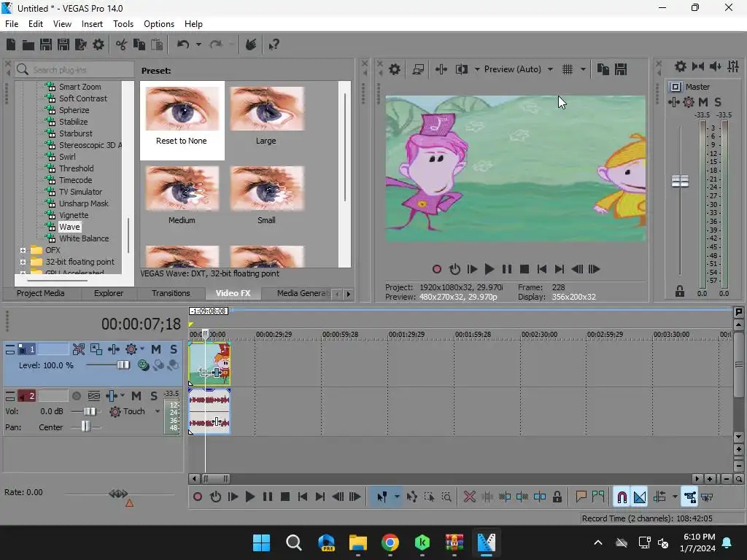This screenshot has width=747, height=560.
Task: Open the What's This help icon
Action: click(x=274, y=44)
